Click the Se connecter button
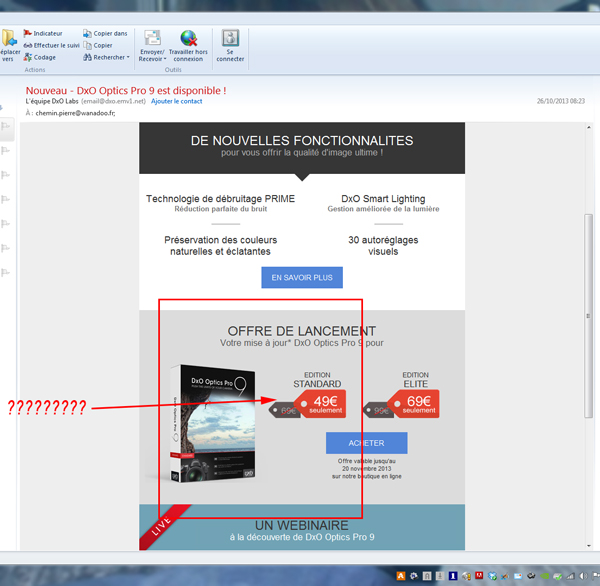Screen dimensions: 600x586 [230, 46]
